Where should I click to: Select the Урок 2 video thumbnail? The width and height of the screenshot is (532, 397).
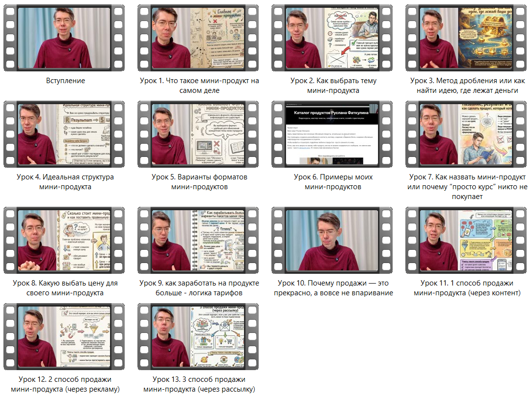click(x=332, y=38)
